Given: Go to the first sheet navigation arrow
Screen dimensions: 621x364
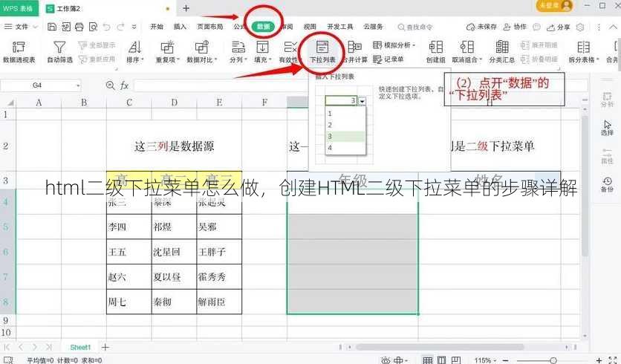Looking at the screenshot, I should (x=7, y=348).
